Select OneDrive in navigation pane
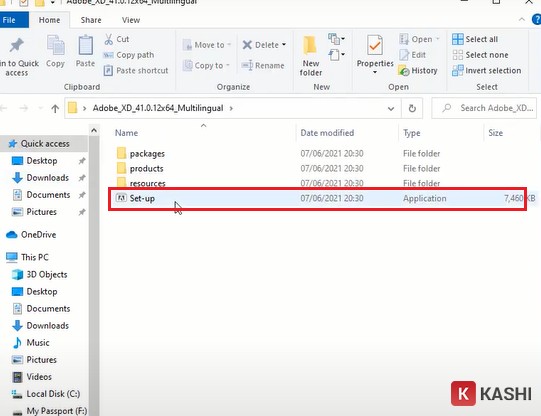The height and width of the screenshot is (416, 541). 38,235
